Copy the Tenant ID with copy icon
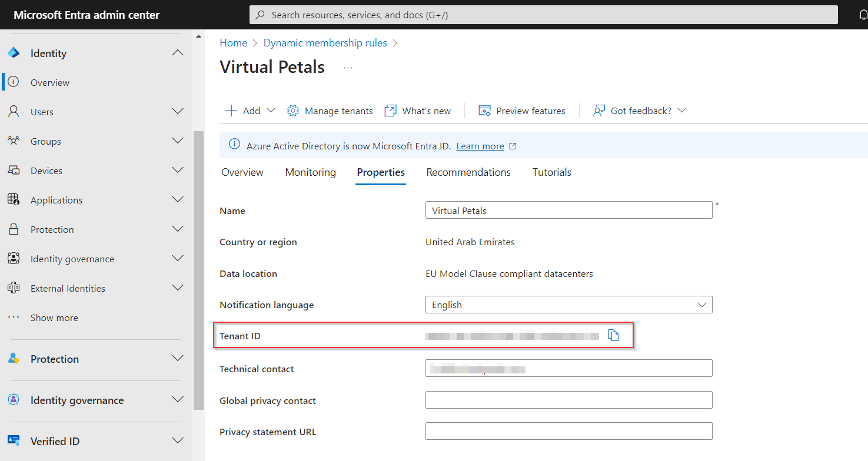 tap(614, 335)
